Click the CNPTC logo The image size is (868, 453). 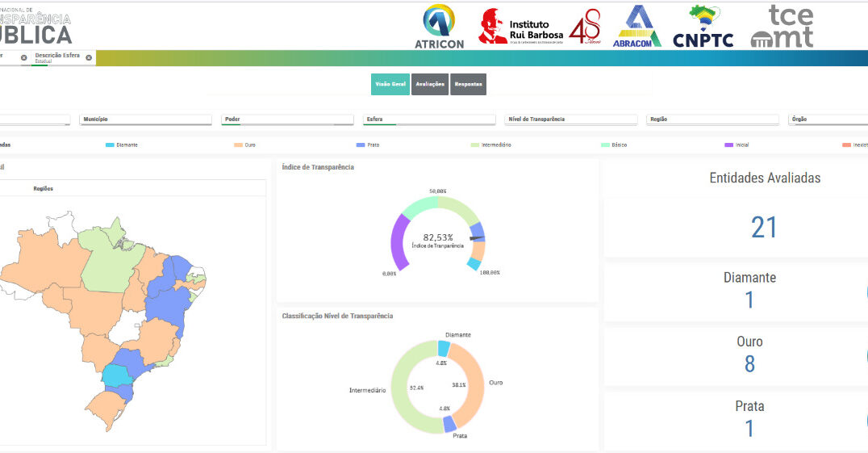[703, 27]
